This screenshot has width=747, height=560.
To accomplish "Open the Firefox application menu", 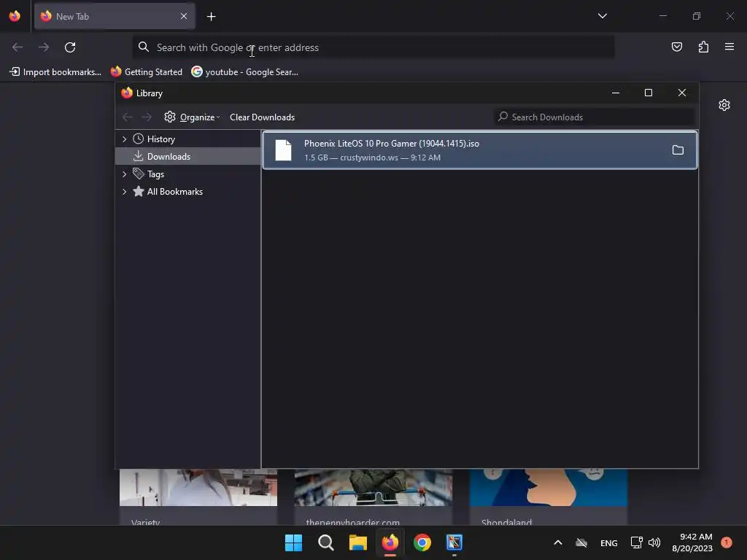I will click(x=729, y=47).
